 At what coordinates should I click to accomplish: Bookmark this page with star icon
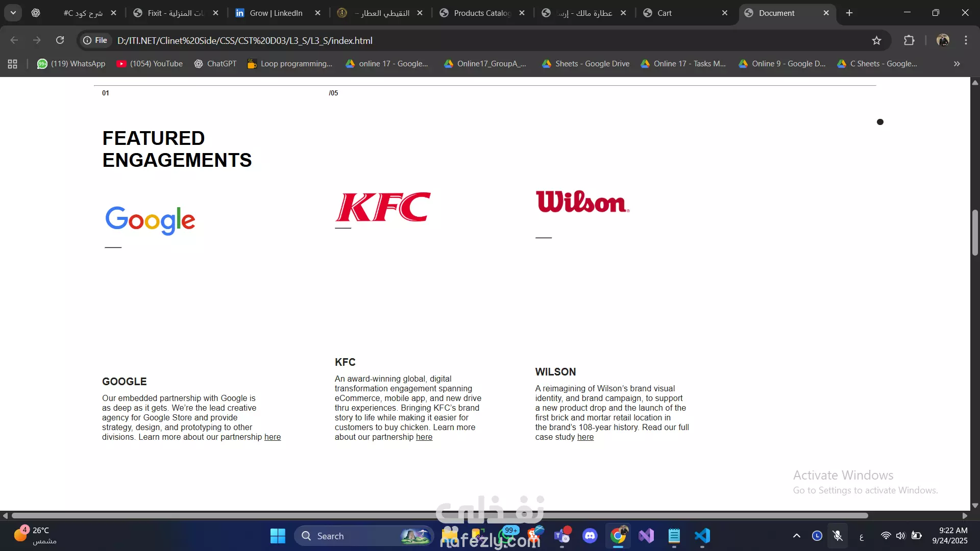(876, 40)
